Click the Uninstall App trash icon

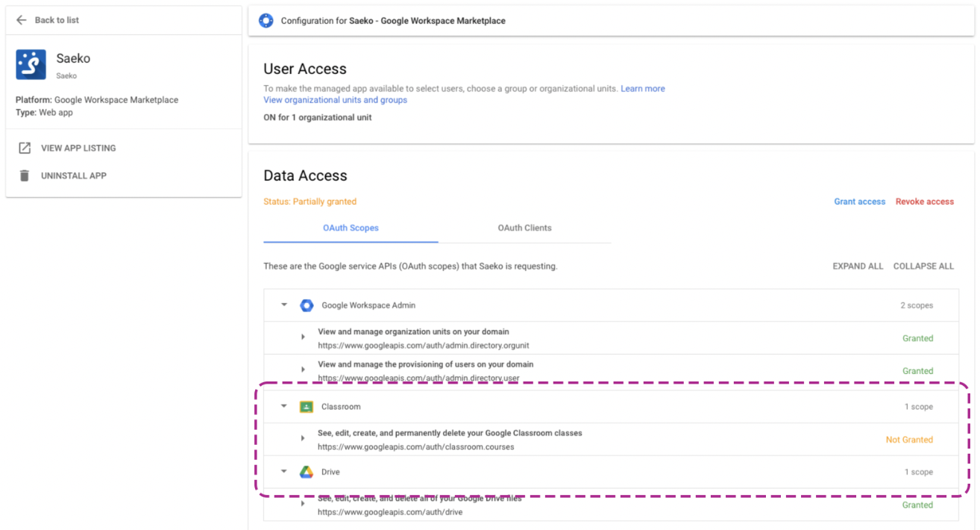point(25,175)
